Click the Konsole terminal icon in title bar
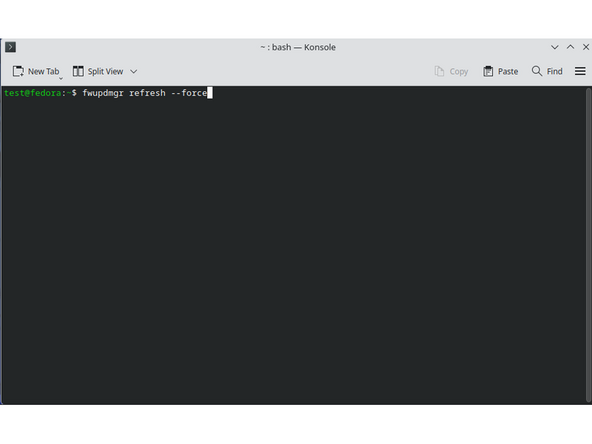Screen dimensions: 592x444 [x=10, y=47]
